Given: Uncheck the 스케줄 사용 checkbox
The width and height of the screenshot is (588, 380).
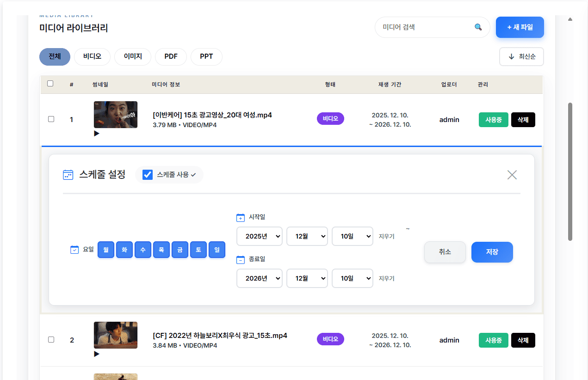Looking at the screenshot, I should tap(148, 175).
